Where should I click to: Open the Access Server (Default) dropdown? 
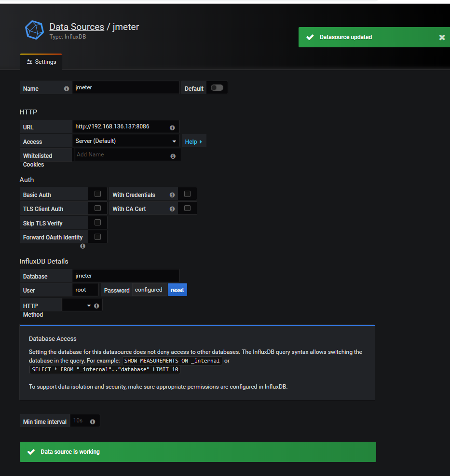(x=126, y=141)
